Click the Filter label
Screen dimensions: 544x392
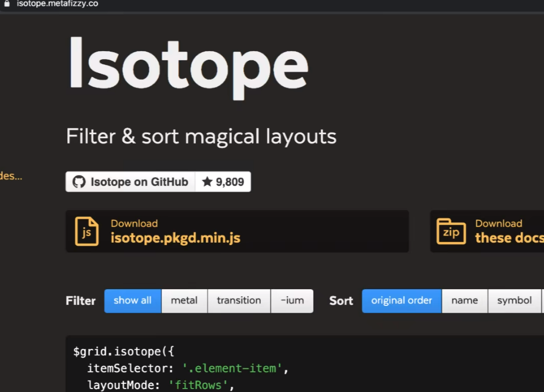[x=80, y=301]
